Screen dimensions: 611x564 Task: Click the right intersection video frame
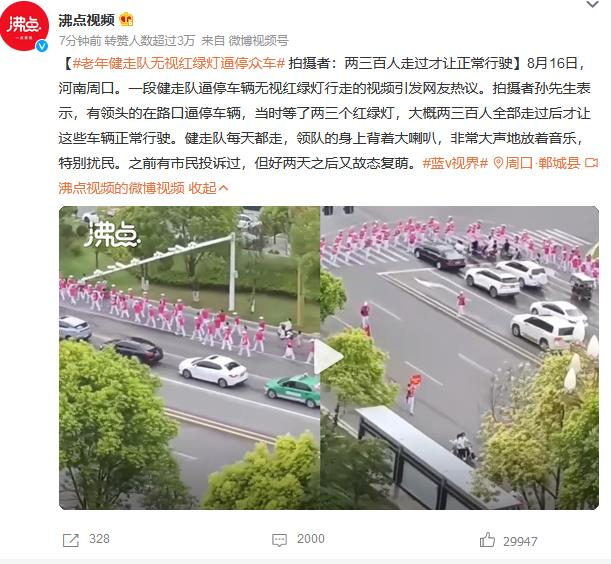(x=459, y=357)
